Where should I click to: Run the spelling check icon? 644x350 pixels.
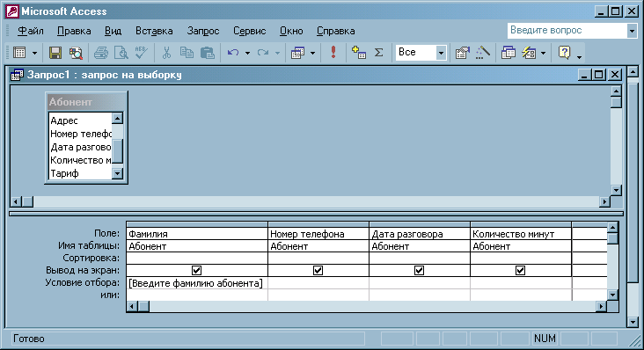(x=141, y=53)
